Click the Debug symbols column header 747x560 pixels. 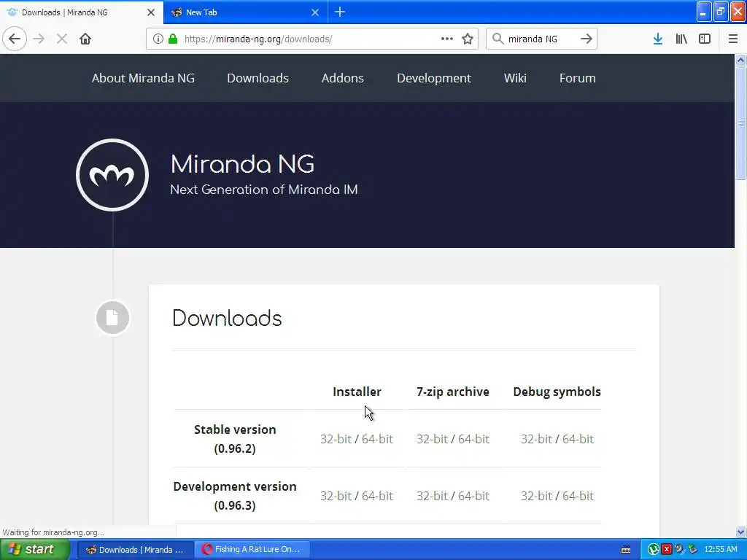[x=557, y=392]
